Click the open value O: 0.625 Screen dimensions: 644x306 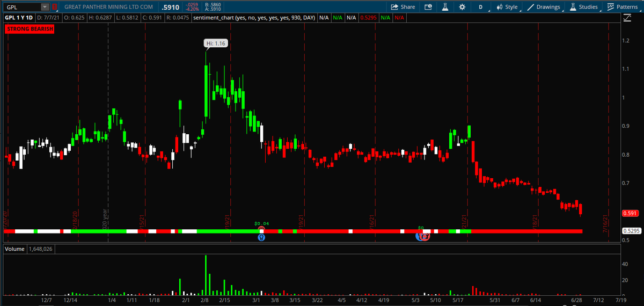point(74,18)
